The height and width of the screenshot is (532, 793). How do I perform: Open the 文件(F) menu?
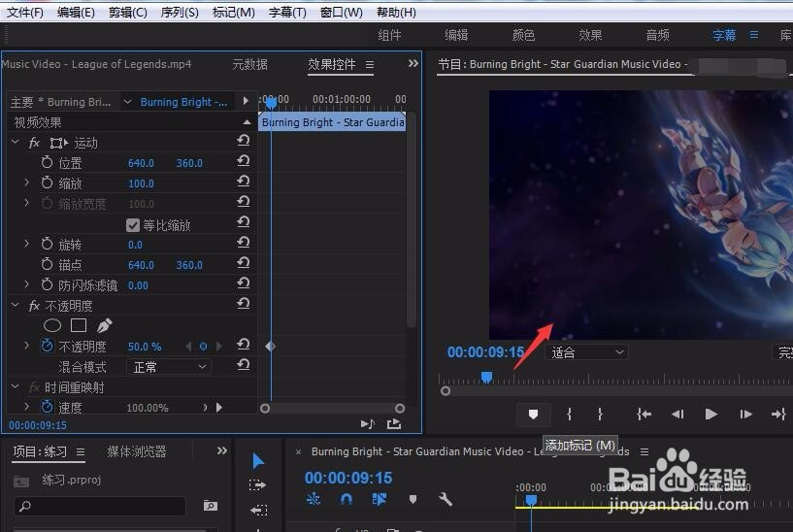(25, 12)
